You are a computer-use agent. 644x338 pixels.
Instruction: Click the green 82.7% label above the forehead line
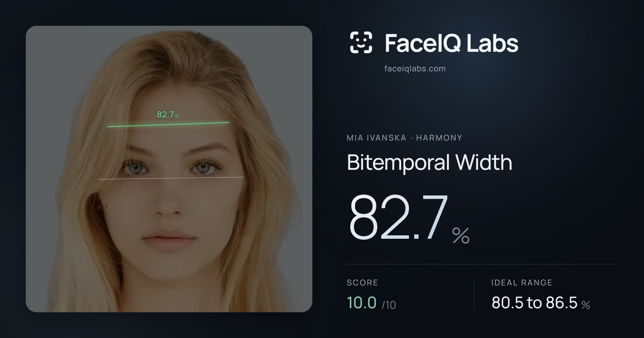pyautogui.click(x=168, y=115)
